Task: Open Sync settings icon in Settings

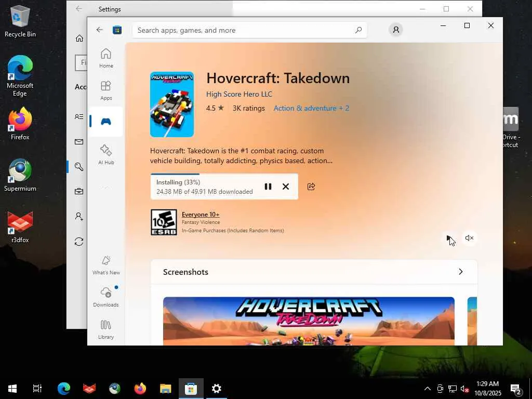Action: coord(79,241)
